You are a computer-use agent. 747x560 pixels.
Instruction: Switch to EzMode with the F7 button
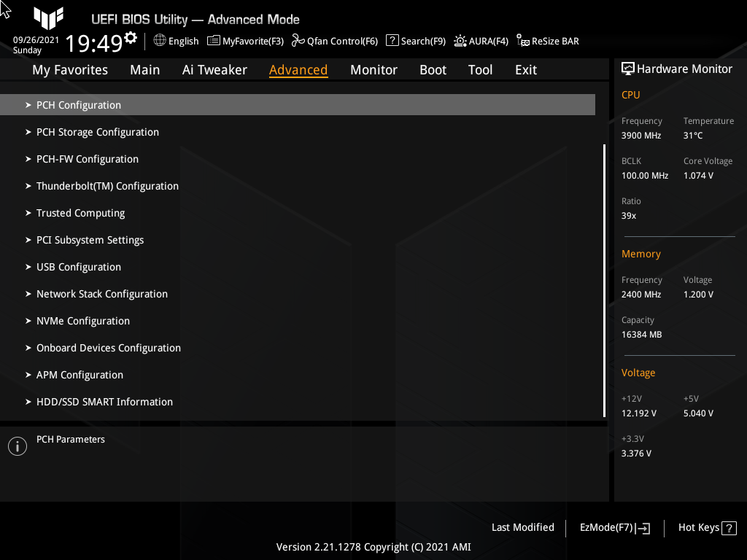614,527
